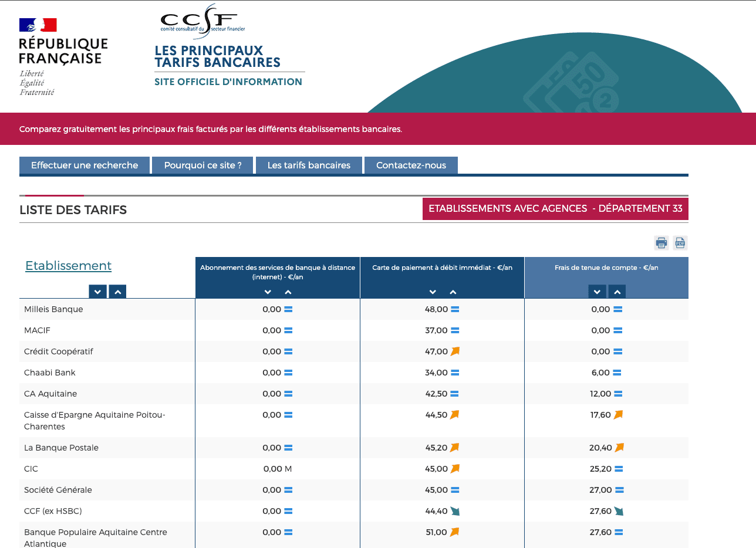Click the up arrow icon for CIC card fee
The height and width of the screenshot is (548, 756).
coord(455,469)
